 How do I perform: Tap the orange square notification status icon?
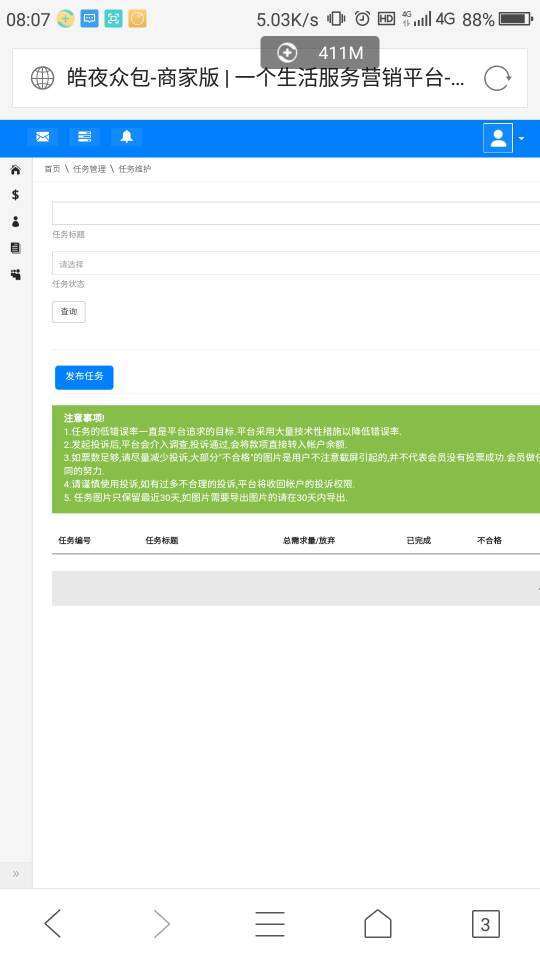pyautogui.click(x=137, y=19)
